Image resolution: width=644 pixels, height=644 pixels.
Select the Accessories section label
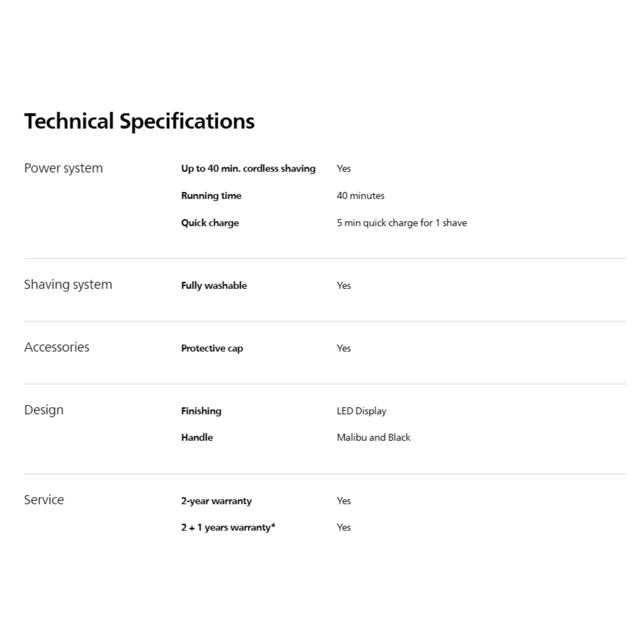[57, 347]
